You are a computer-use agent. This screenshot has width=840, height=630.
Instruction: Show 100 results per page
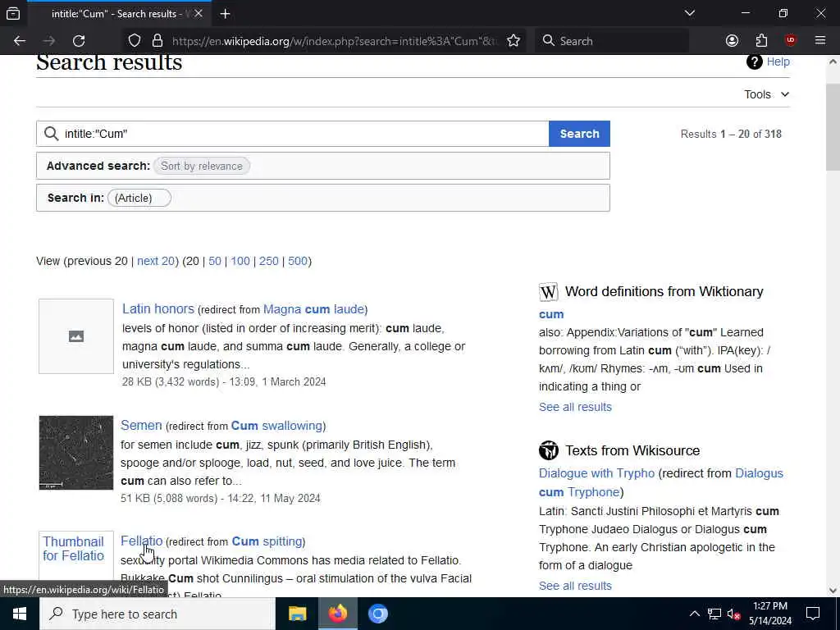pos(240,261)
